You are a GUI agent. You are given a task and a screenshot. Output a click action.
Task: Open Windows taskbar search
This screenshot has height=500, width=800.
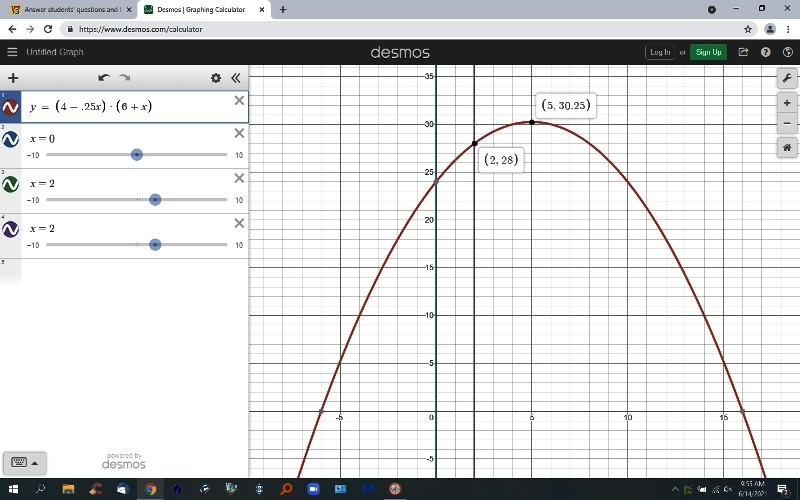pos(40,489)
